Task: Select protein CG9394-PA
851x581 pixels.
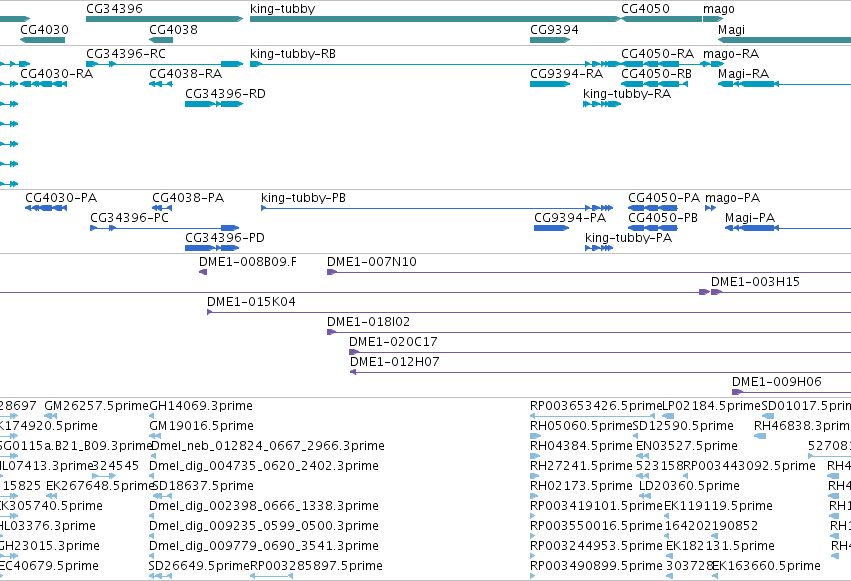Action: point(551,228)
